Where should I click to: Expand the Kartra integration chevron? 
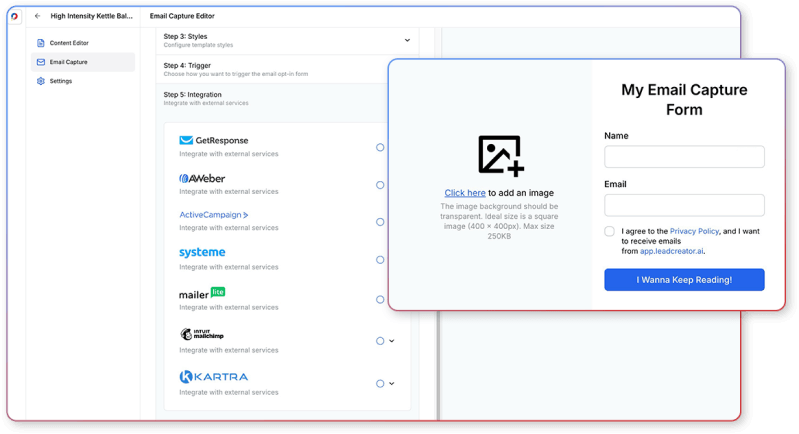click(x=392, y=383)
